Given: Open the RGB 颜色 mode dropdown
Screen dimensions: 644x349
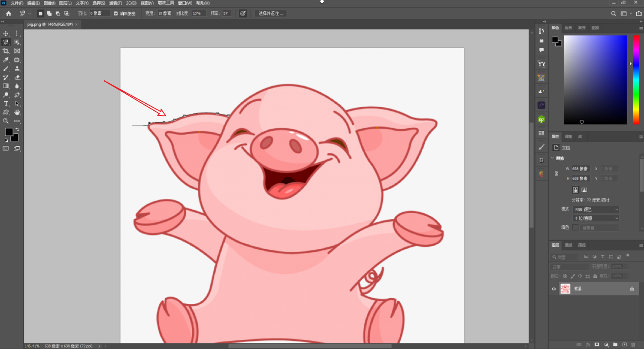Looking at the screenshot, I should (x=595, y=209).
